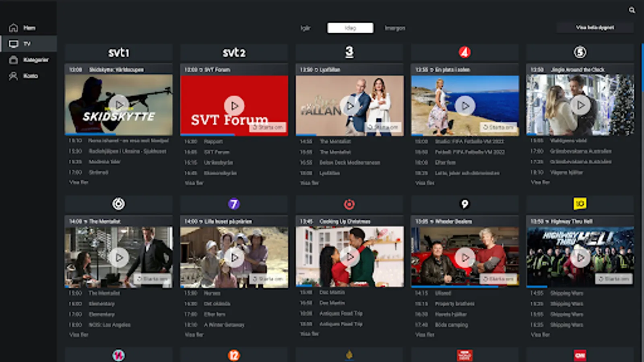Click the Visa hela dygnet button

click(595, 27)
